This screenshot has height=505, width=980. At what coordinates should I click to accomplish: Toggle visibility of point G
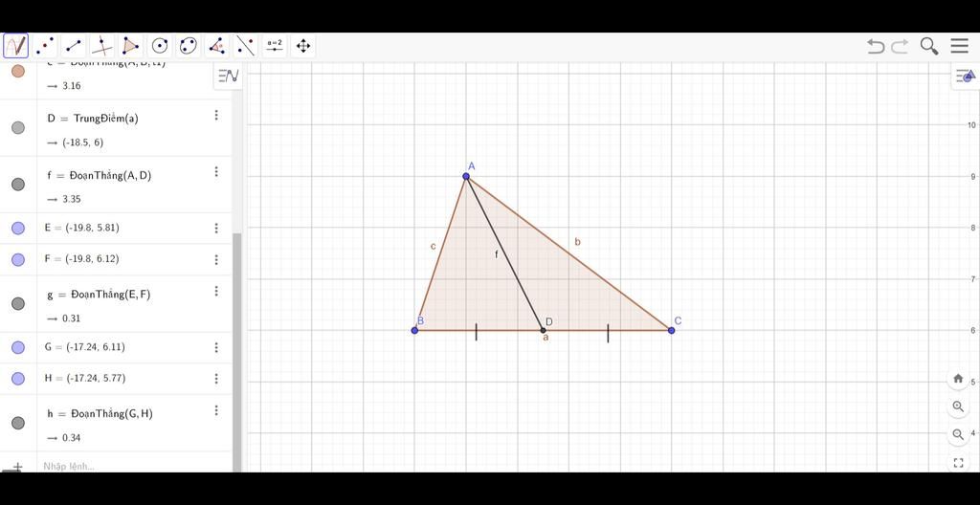click(18, 347)
